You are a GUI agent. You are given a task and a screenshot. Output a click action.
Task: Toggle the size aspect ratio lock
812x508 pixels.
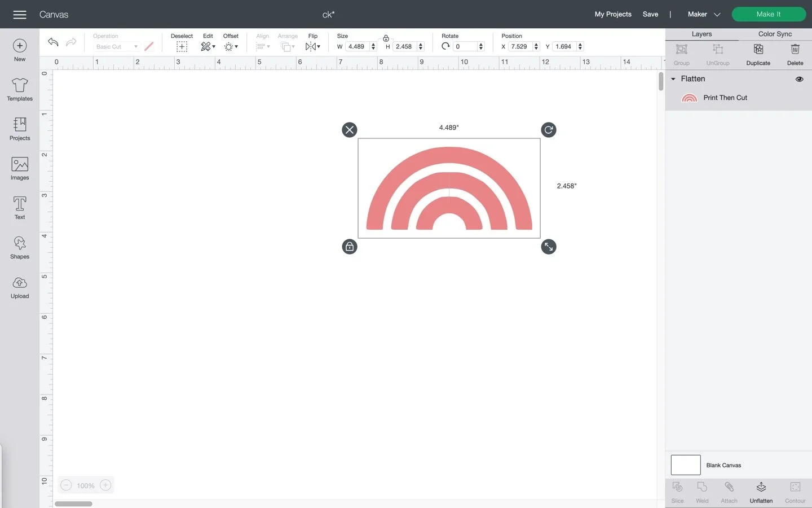(386, 38)
